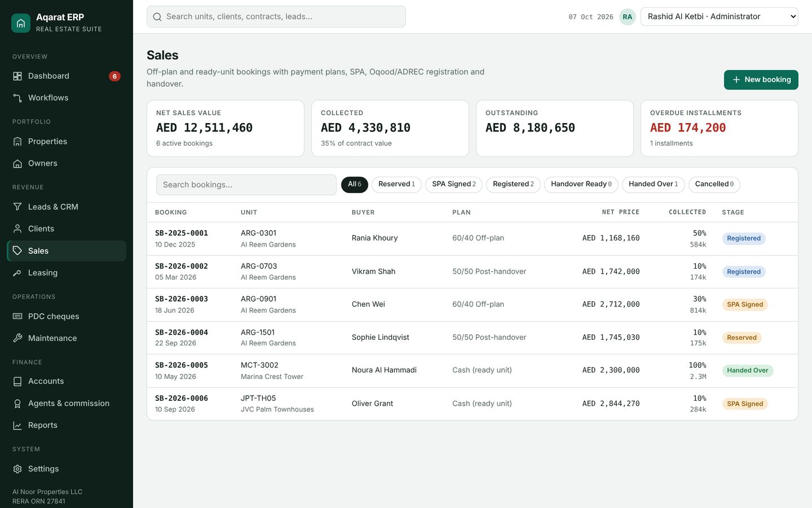The height and width of the screenshot is (508, 812).
Task: Click the Agents & commission badge icon
Action: [17, 404]
